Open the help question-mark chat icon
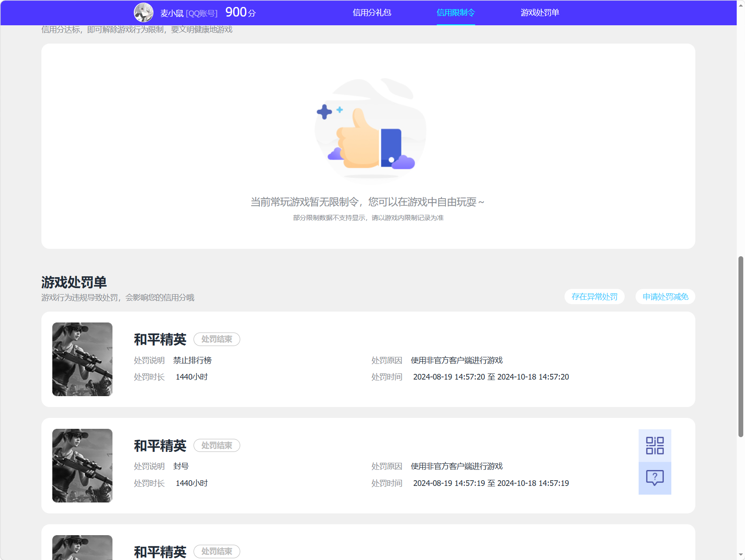Viewport: 745px width, 560px height. [x=655, y=478]
